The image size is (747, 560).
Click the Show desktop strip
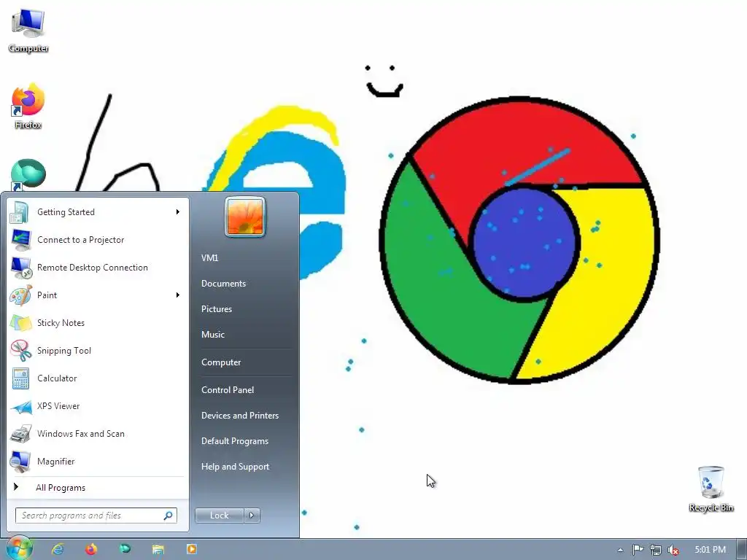coord(741,550)
